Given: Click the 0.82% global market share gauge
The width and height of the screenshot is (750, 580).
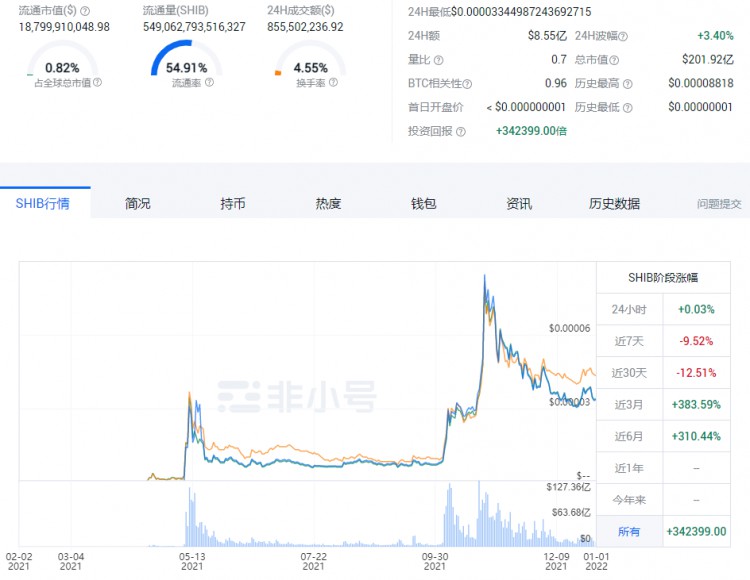Looking at the screenshot, I should click(62, 60).
